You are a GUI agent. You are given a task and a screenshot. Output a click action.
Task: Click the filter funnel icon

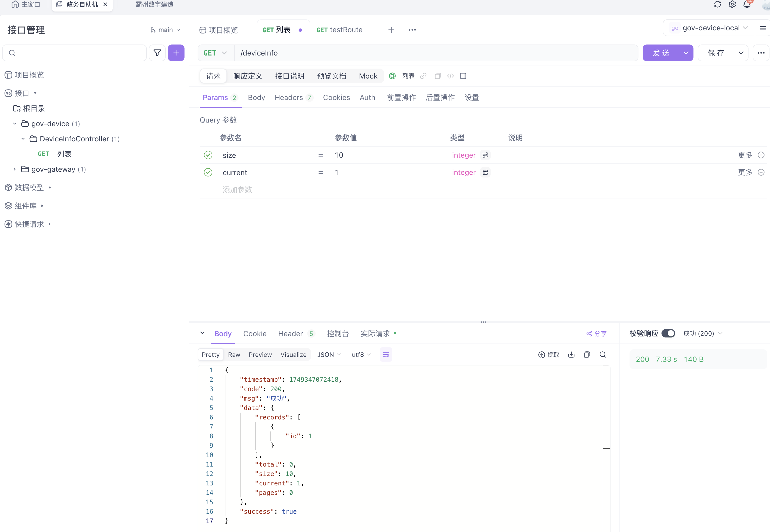point(157,53)
